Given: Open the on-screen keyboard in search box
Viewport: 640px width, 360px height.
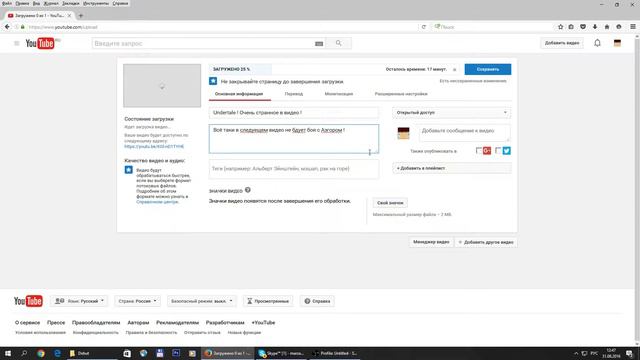Looking at the screenshot, I should (x=319, y=44).
